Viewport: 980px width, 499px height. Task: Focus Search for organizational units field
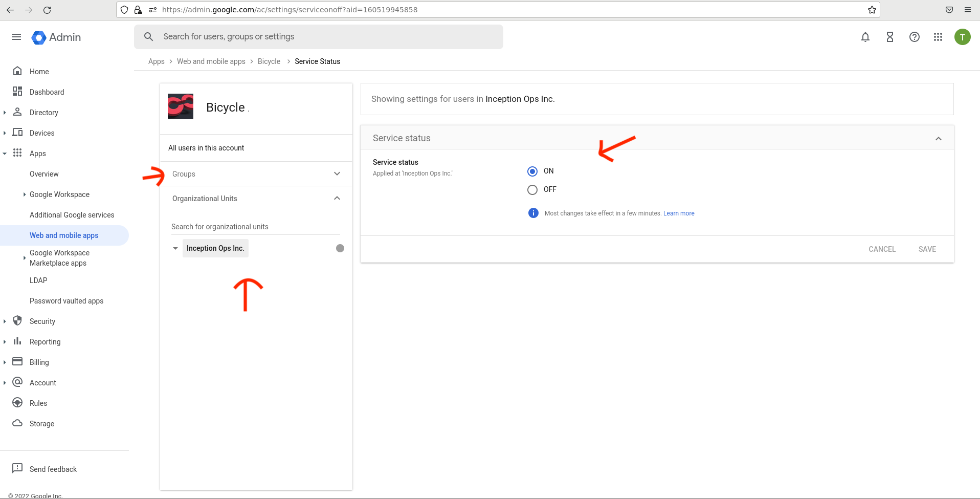256,227
